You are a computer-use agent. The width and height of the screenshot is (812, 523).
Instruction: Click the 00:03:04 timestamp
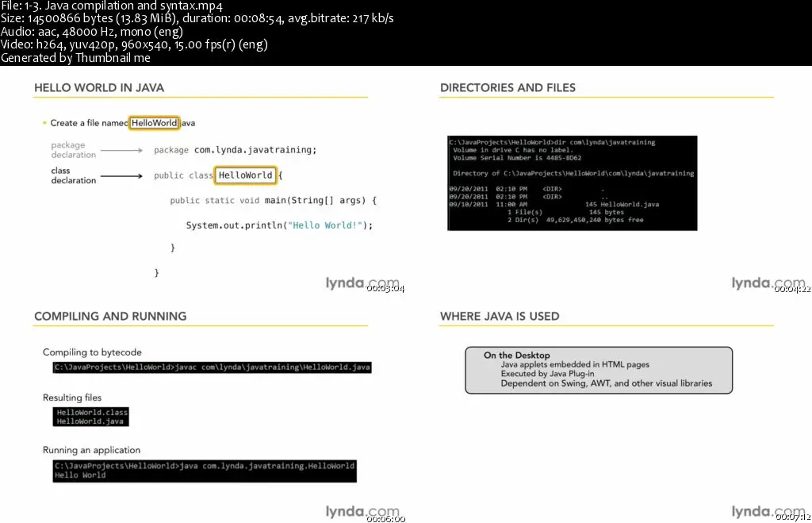(x=385, y=289)
